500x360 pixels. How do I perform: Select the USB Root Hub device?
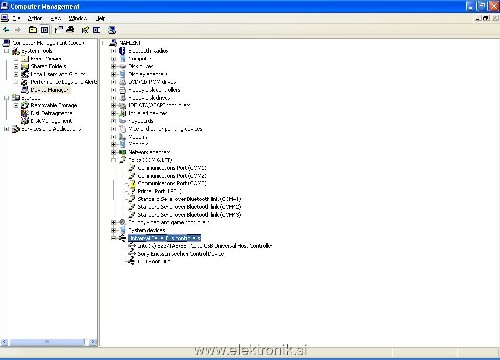[x=154, y=262]
